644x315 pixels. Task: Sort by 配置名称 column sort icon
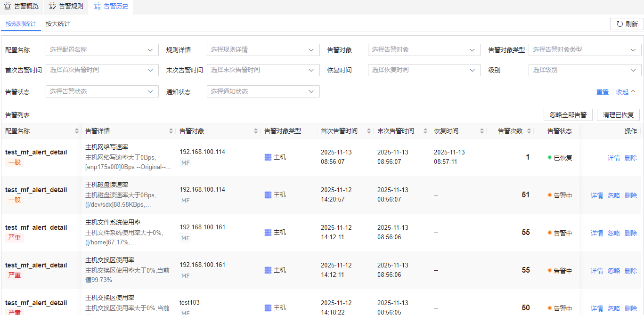click(77, 131)
